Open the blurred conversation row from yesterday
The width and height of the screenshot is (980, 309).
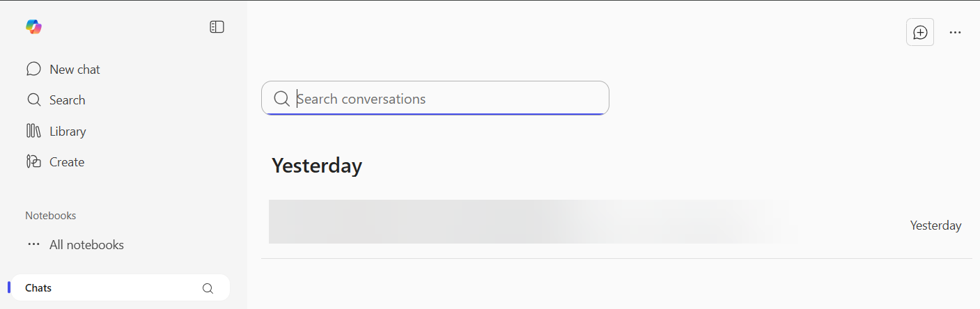point(529,222)
